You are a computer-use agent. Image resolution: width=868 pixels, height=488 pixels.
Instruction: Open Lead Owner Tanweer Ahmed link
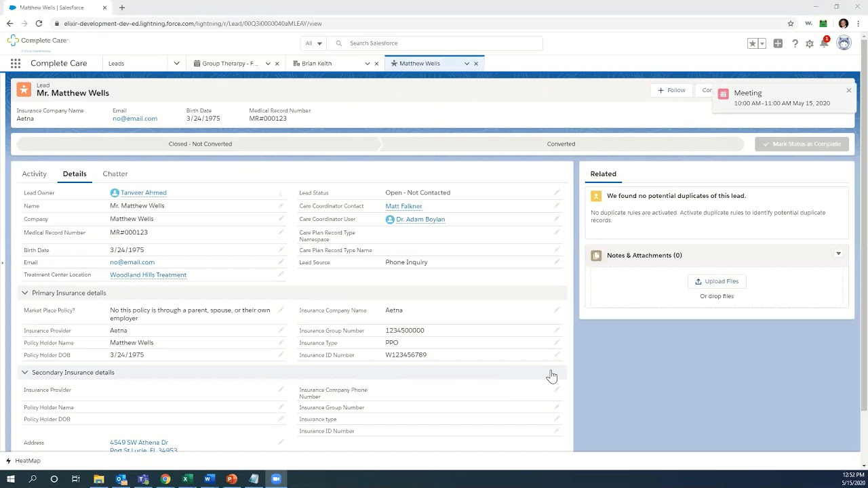[144, 192]
